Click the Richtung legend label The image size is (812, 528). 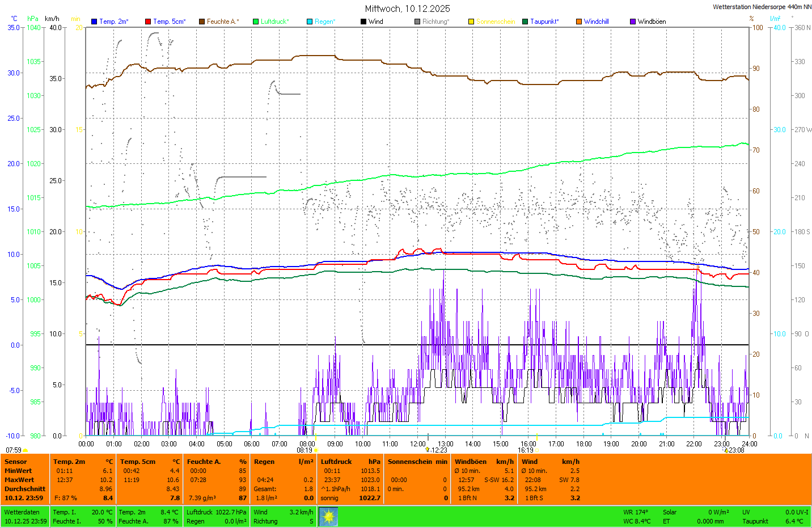tap(435, 22)
